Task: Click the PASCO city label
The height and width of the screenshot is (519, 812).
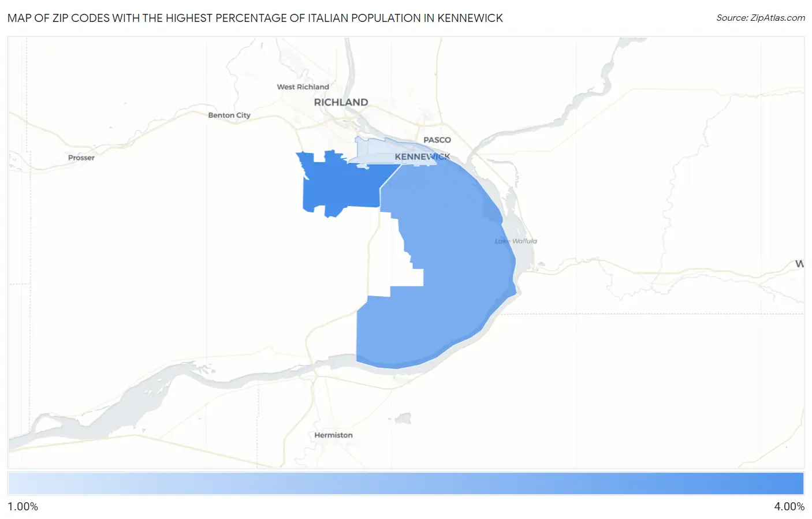Action: (x=437, y=140)
